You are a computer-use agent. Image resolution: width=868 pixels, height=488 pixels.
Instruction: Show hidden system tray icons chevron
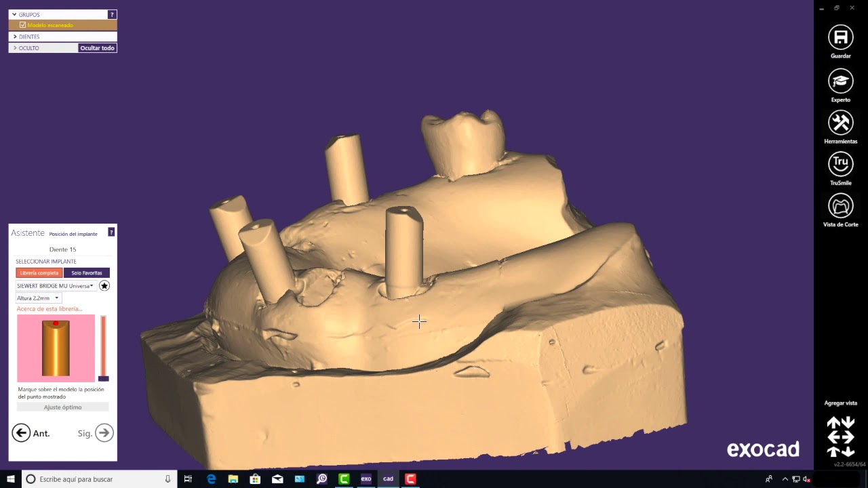click(x=785, y=479)
